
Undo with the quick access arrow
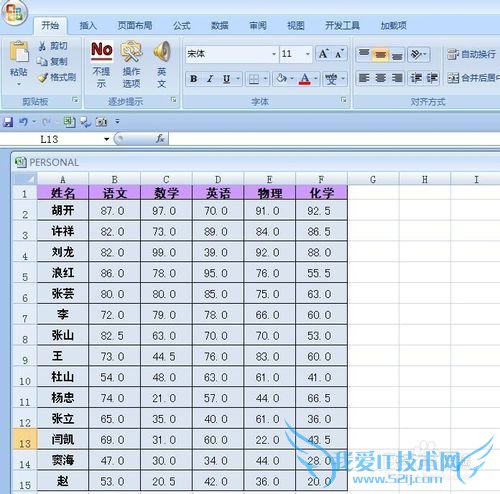pyautogui.click(x=23, y=122)
